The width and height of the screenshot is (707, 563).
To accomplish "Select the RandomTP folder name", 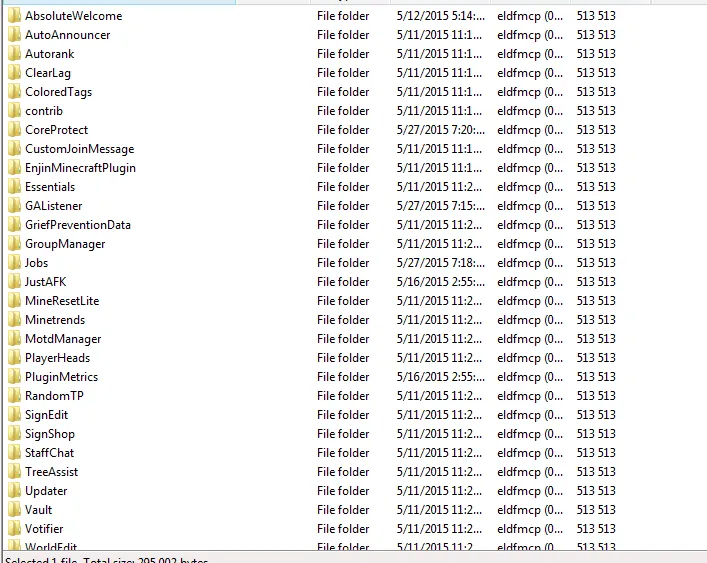I will pos(54,395).
